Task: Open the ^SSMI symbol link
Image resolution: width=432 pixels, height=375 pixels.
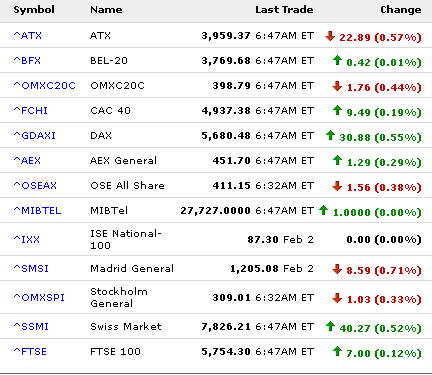Action: point(31,326)
